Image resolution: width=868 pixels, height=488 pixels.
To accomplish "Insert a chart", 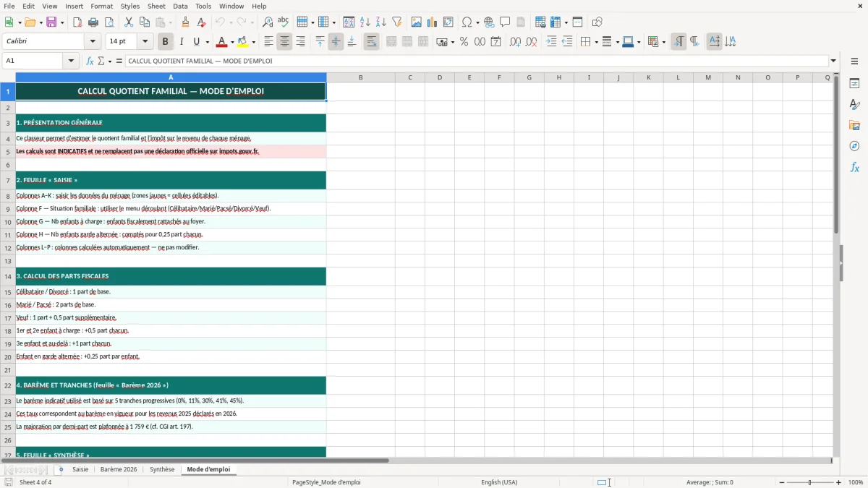I will 433,22.
